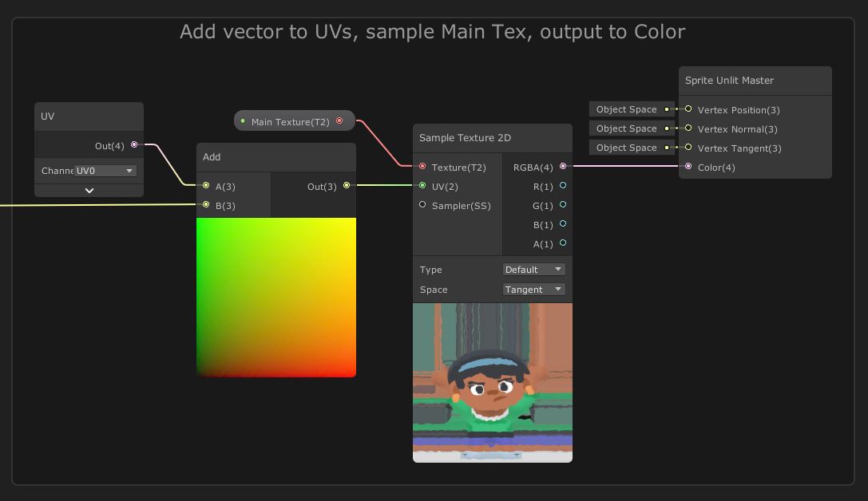Collapse the UV node with its chevron
Viewport: 868px width, 501px height.
coord(89,190)
